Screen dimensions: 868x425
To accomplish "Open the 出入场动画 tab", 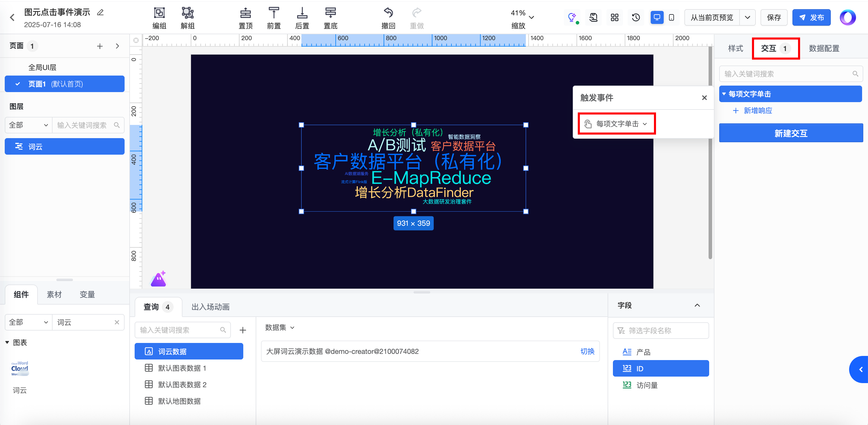I will click(x=210, y=307).
